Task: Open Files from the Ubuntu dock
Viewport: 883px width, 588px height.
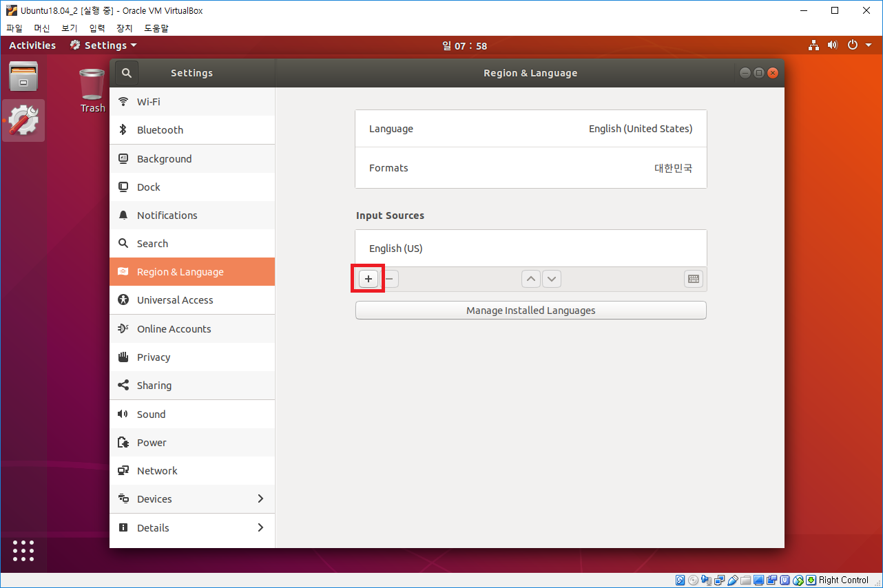Action: tap(23, 76)
